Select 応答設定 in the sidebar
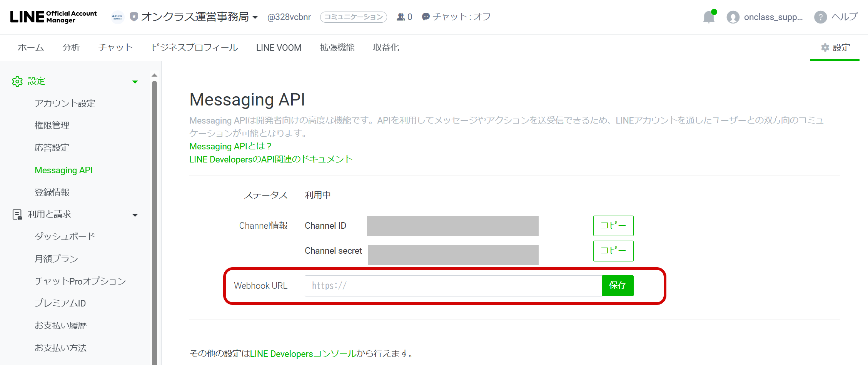This screenshot has width=868, height=365. (52, 148)
